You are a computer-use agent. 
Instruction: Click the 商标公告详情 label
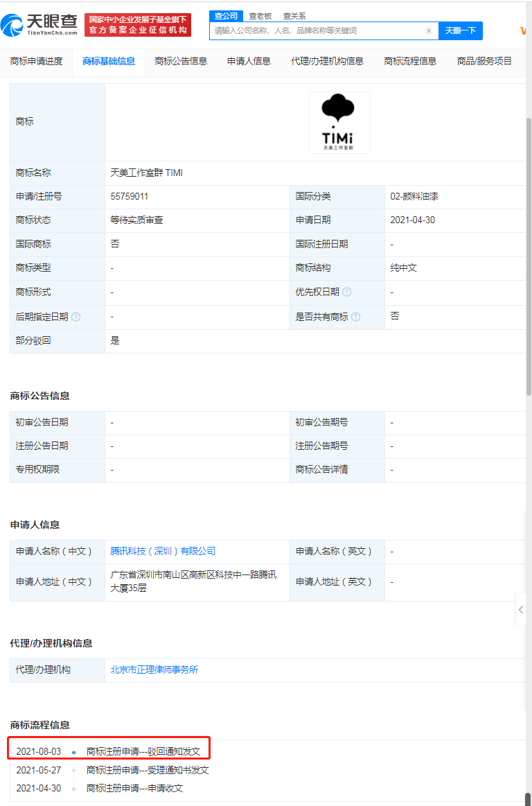pyautogui.click(x=322, y=469)
